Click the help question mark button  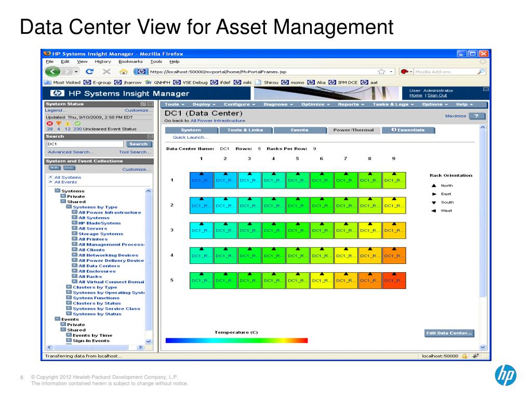click(477, 116)
